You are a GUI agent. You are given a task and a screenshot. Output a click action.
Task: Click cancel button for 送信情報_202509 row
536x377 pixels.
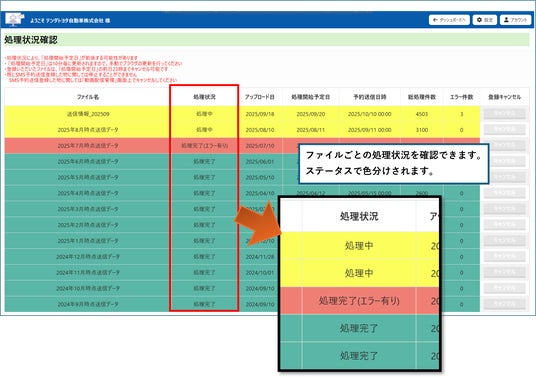(505, 113)
